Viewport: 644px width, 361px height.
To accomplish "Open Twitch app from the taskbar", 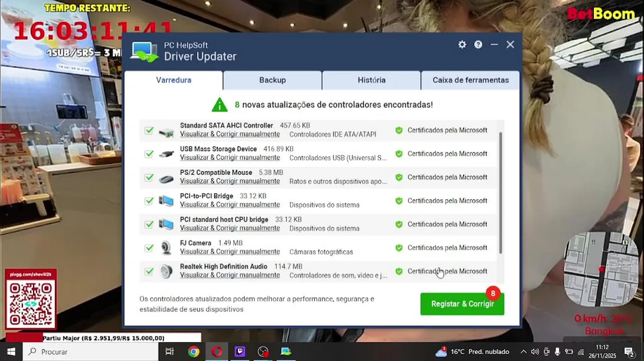I will [240, 351].
